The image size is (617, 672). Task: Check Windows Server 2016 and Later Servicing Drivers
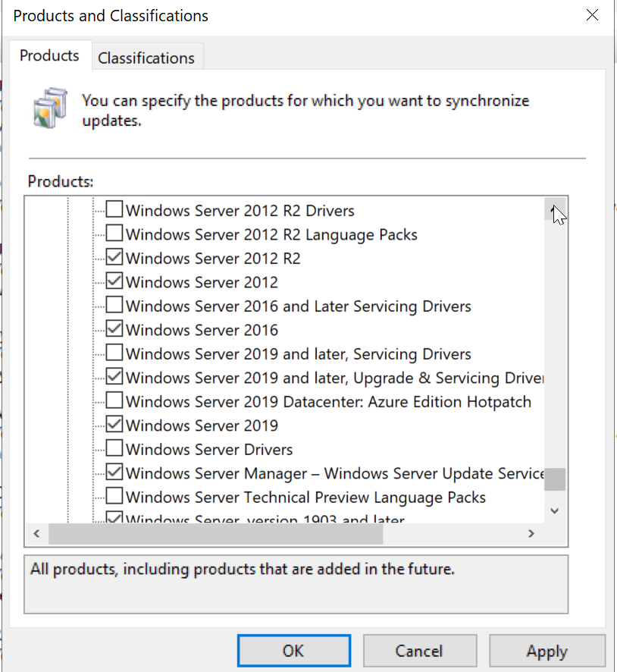point(114,306)
